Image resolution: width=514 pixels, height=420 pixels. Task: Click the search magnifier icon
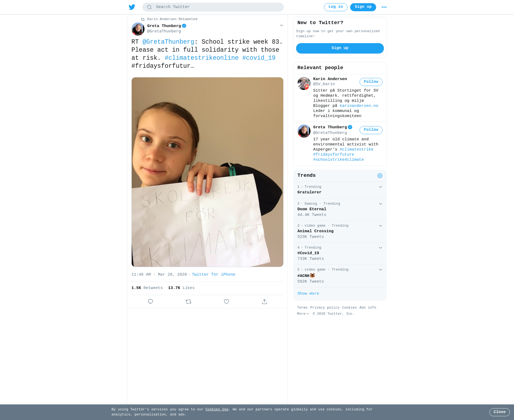(x=149, y=7)
